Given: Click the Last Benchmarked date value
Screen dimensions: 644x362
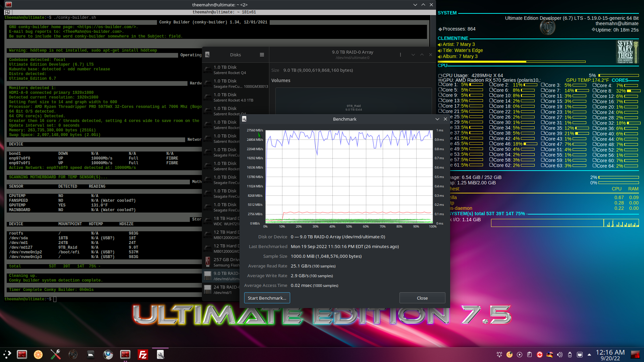Looking at the screenshot, I should click(345, 246).
